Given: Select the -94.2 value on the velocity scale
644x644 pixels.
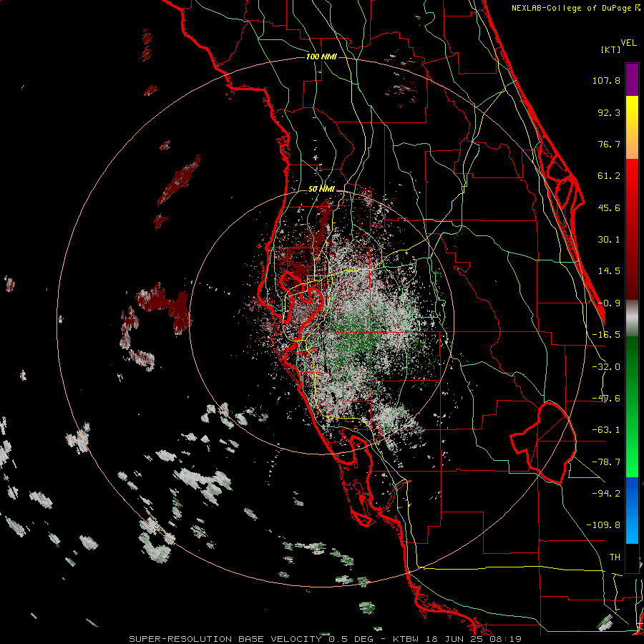Looking at the screenshot, I should pyautogui.click(x=606, y=493).
